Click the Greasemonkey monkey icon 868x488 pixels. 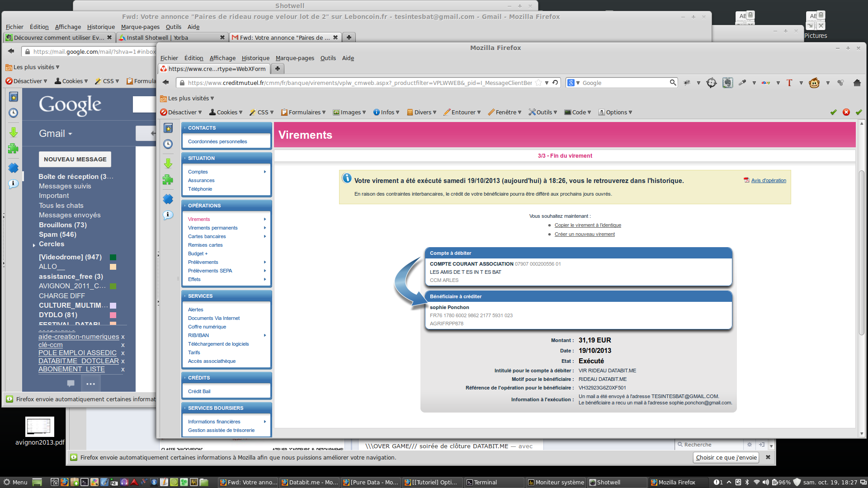[x=814, y=83]
